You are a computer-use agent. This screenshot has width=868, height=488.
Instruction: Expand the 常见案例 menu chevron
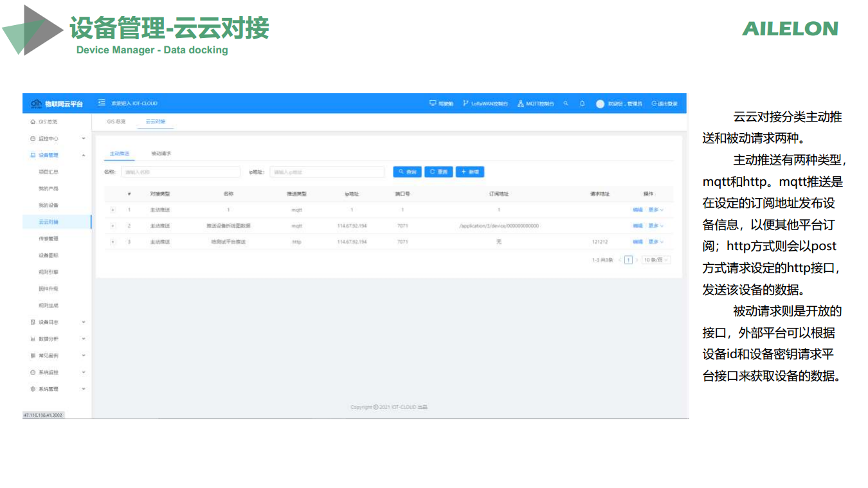[x=84, y=356]
